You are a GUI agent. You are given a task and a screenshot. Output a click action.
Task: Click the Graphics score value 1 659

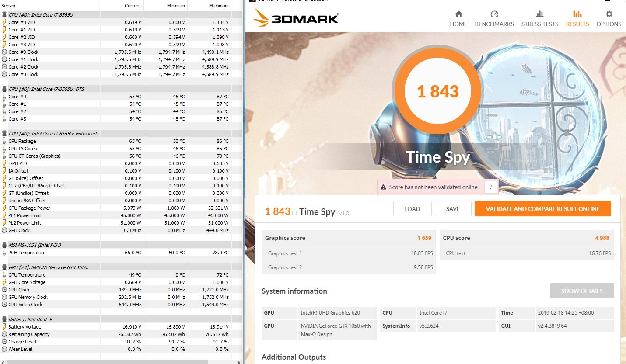pos(424,238)
